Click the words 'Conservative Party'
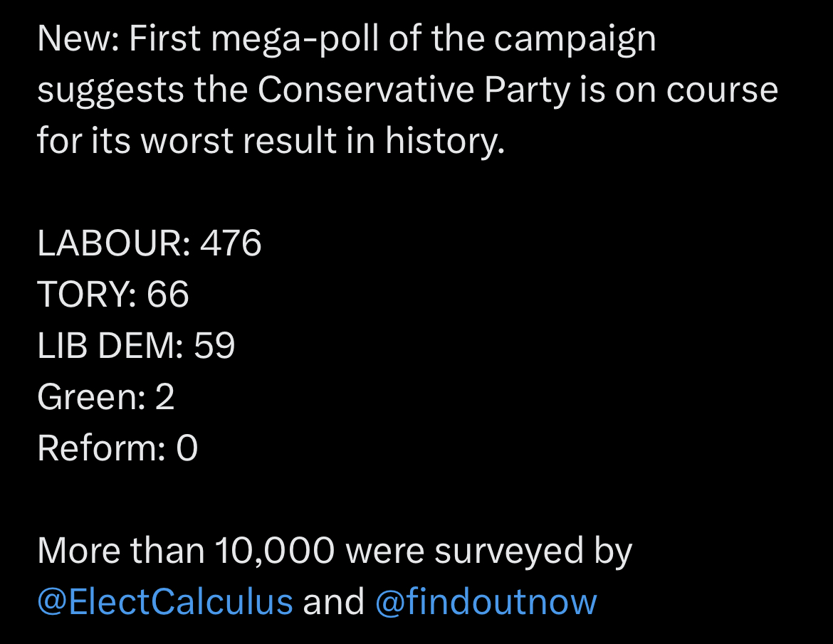Screen dimensions: 833x644 414,90
